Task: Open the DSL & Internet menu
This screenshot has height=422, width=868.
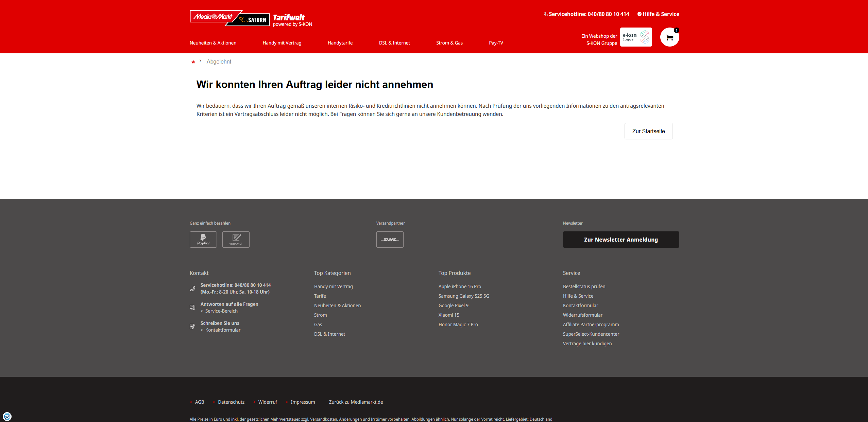Action: (394, 43)
